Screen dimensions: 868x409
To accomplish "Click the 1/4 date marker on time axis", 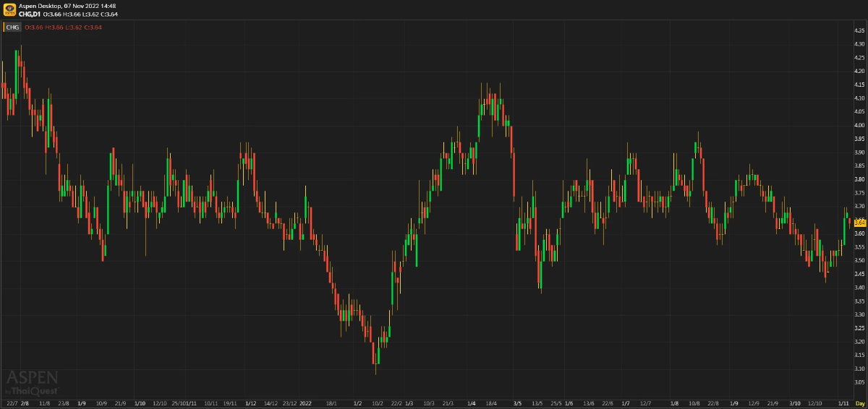I will coord(472,403).
